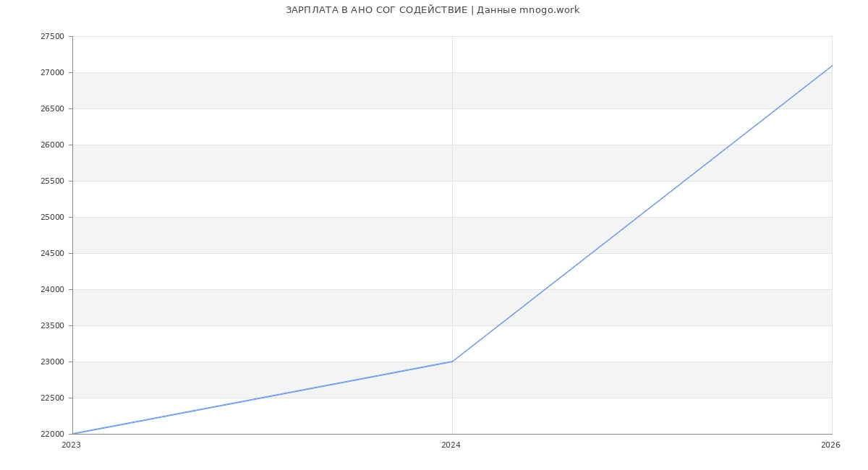Click the 27500 y-axis label

click(52, 36)
